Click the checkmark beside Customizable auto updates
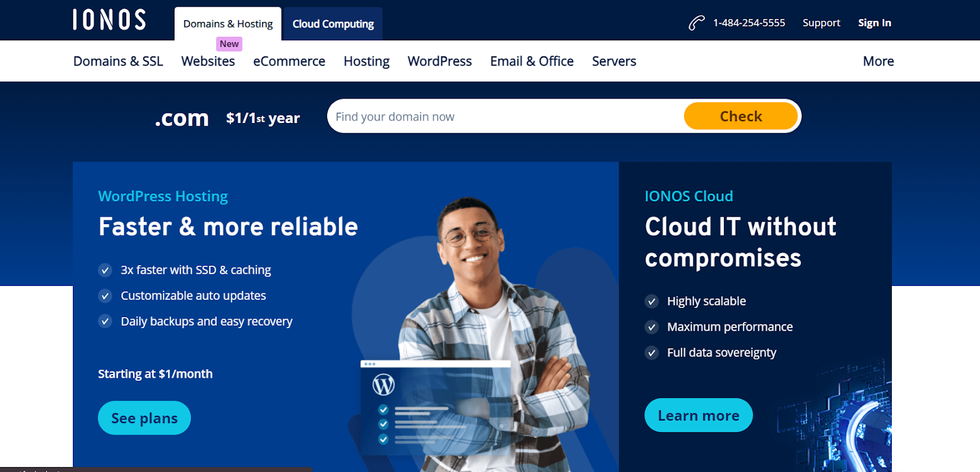This screenshot has height=472, width=980. click(105, 296)
